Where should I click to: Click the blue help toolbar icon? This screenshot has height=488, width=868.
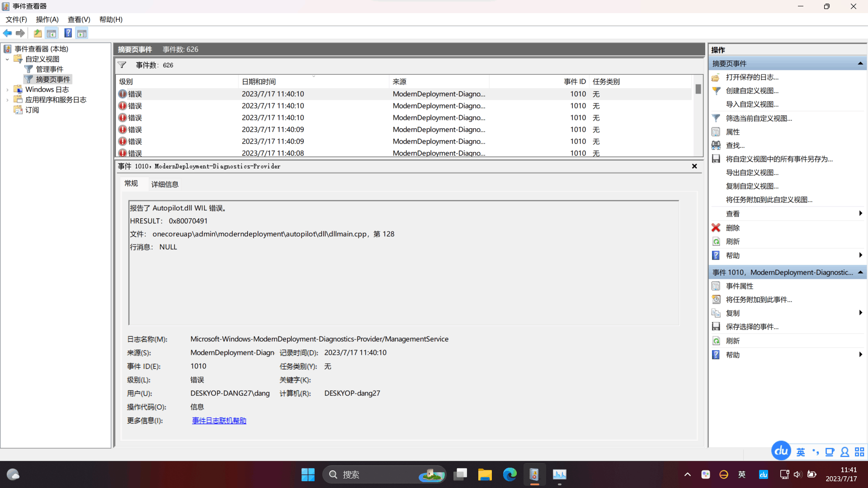68,33
